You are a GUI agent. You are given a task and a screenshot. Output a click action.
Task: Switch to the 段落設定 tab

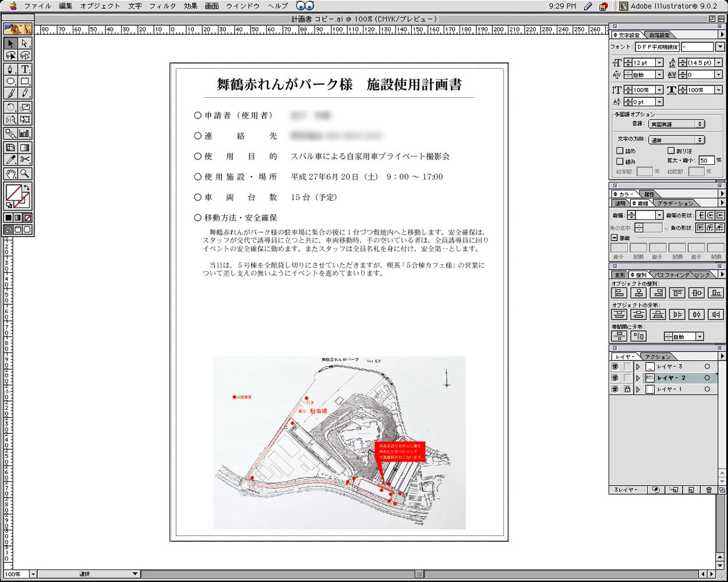click(x=660, y=35)
